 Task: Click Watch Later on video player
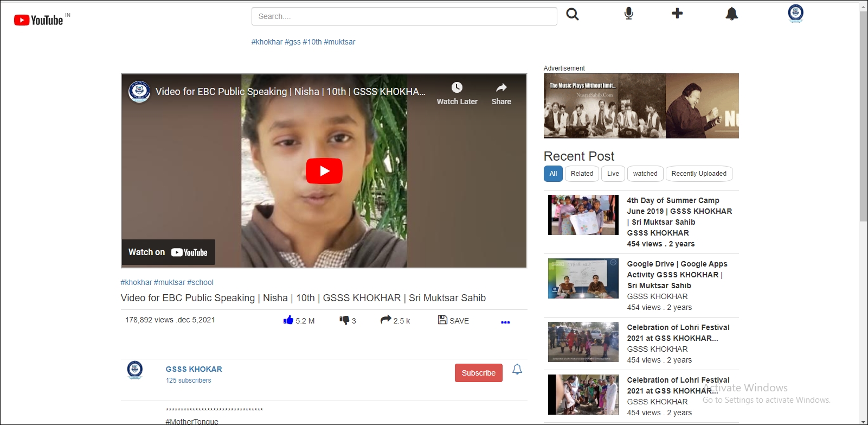(x=457, y=93)
